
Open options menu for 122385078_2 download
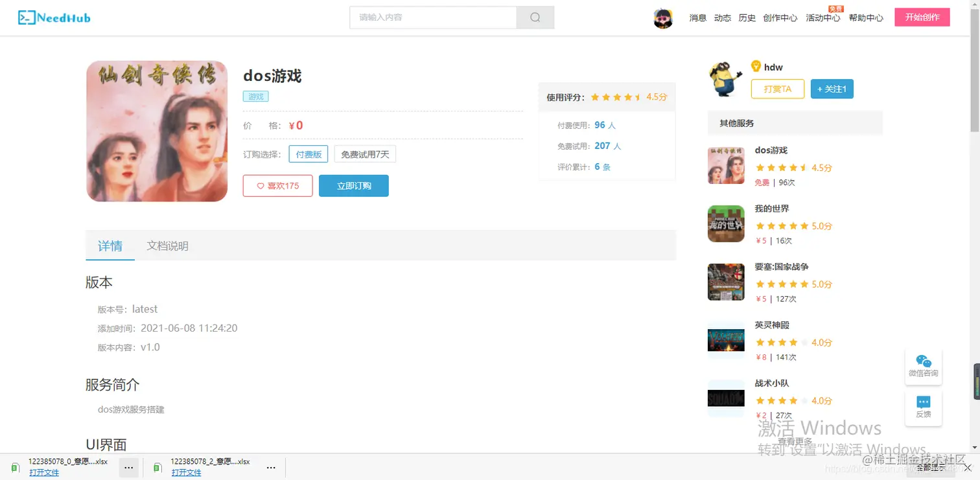(272, 467)
